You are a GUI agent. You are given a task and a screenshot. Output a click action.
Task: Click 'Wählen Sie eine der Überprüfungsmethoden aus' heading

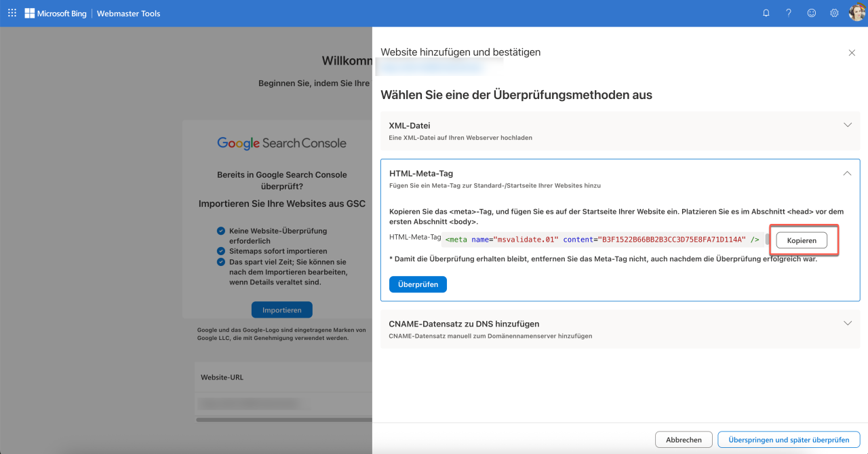pos(516,95)
